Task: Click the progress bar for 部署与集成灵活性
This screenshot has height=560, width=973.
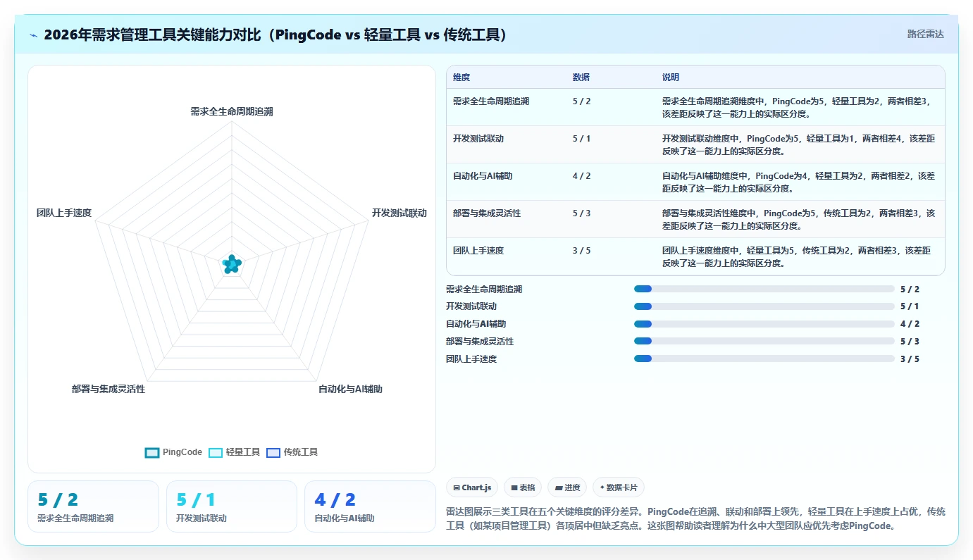Action: pos(764,341)
